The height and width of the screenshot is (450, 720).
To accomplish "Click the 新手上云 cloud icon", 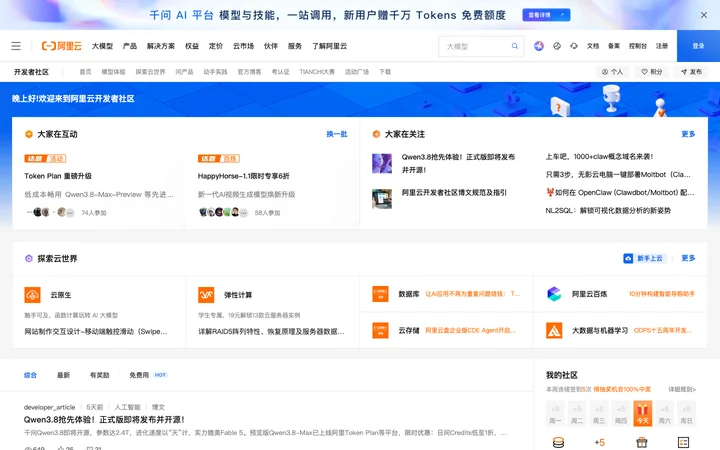I will pos(628,259).
